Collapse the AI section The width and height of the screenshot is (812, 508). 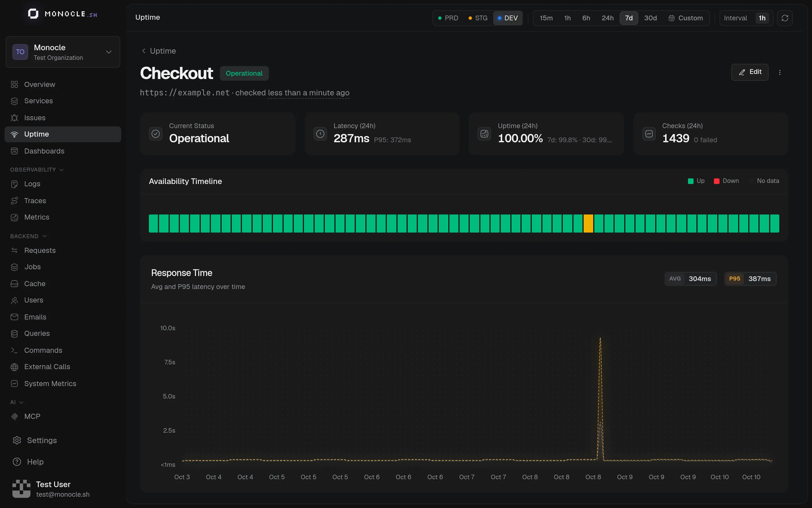click(x=17, y=402)
